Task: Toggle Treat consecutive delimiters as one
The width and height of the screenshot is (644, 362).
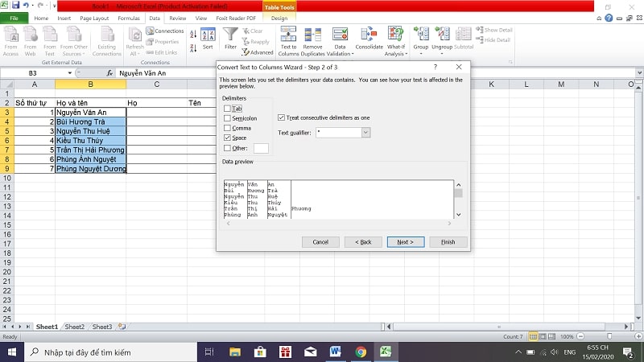Action: (281, 117)
